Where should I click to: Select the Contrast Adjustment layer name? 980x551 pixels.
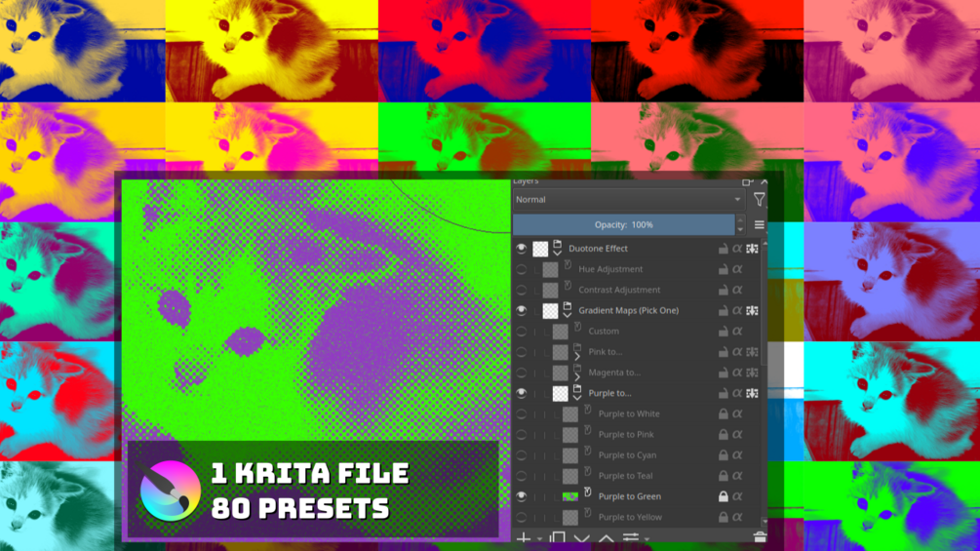(x=619, y=290)
